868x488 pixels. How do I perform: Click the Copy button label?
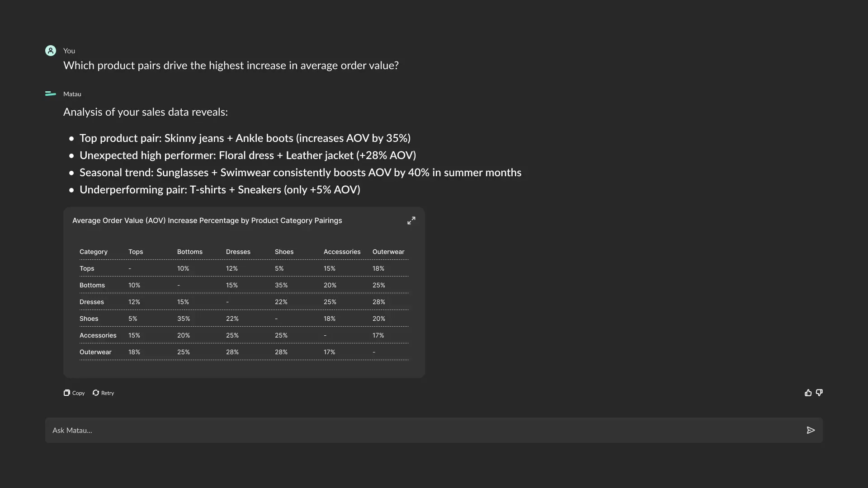pos(79,393)
